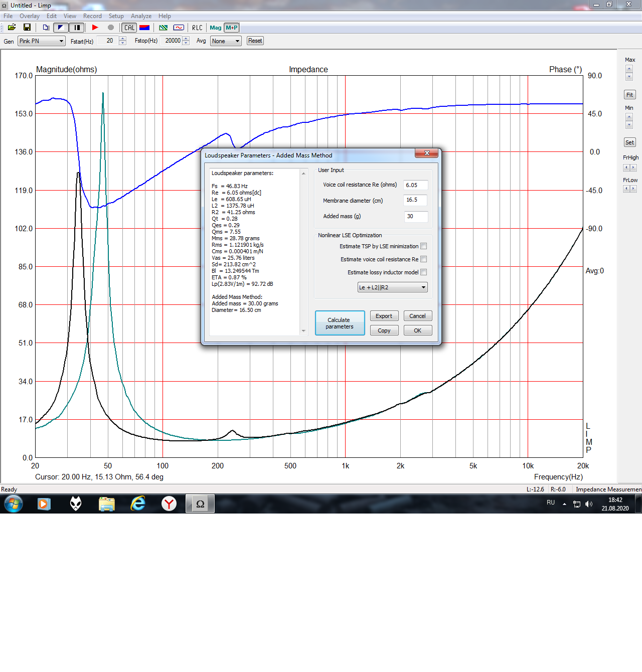Open the Overlay menu
642x672 pixels.
(30, 16)
